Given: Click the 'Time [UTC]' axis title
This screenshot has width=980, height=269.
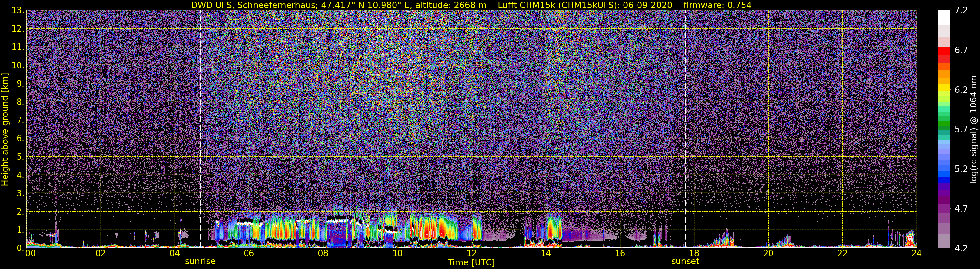Looking at the screenshot, I should (471, 262).
